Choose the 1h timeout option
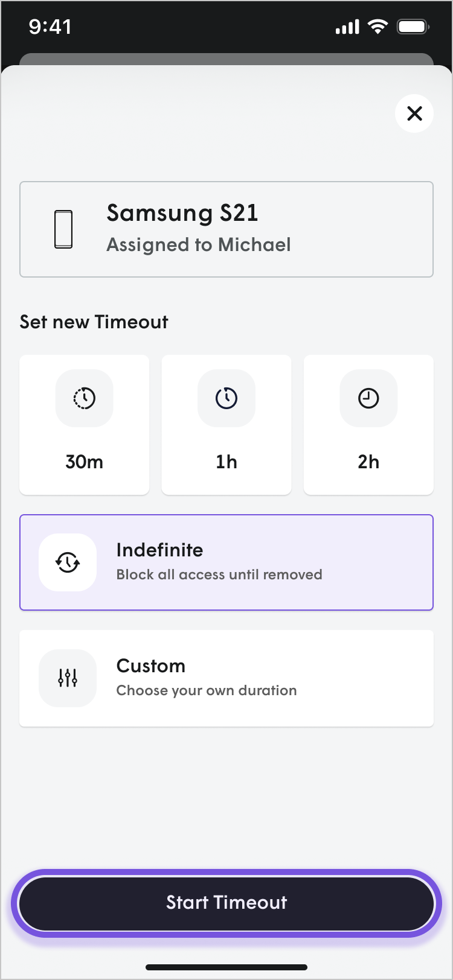Image resolution: width=453 pixels, height=980 pixels. [226, 424]
